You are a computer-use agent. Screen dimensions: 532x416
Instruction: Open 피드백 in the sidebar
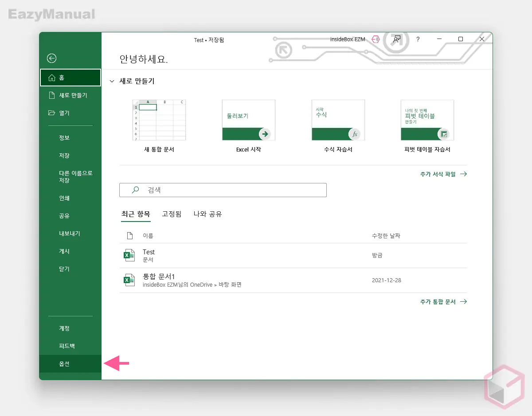click(x=70, y=346)
